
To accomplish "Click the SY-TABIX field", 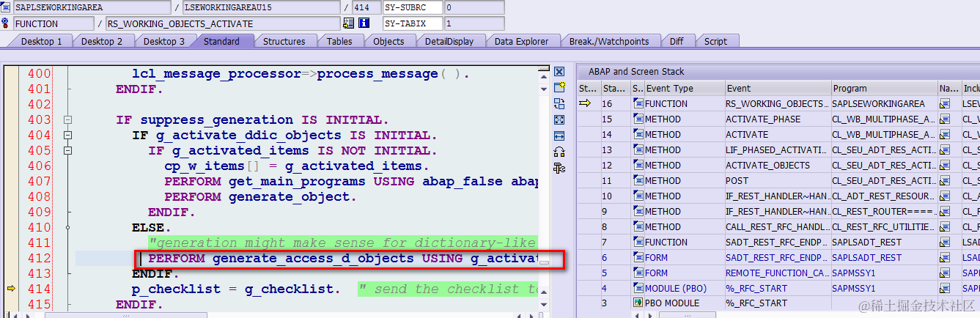I will coord(413,23).
